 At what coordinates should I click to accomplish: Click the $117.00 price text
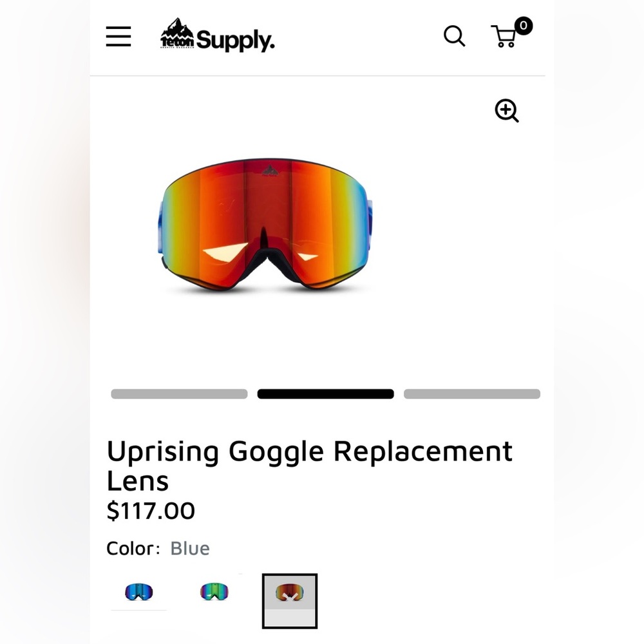(151, 511)
